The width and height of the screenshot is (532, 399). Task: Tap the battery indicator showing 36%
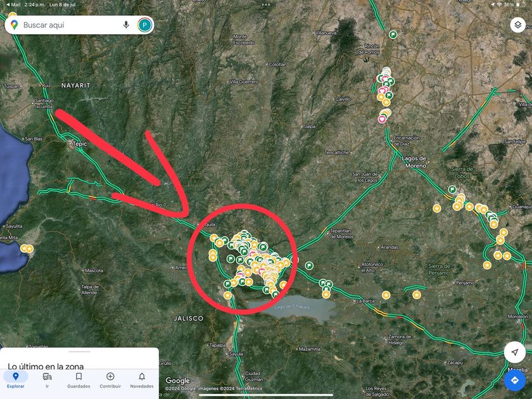tap(512, 5)
